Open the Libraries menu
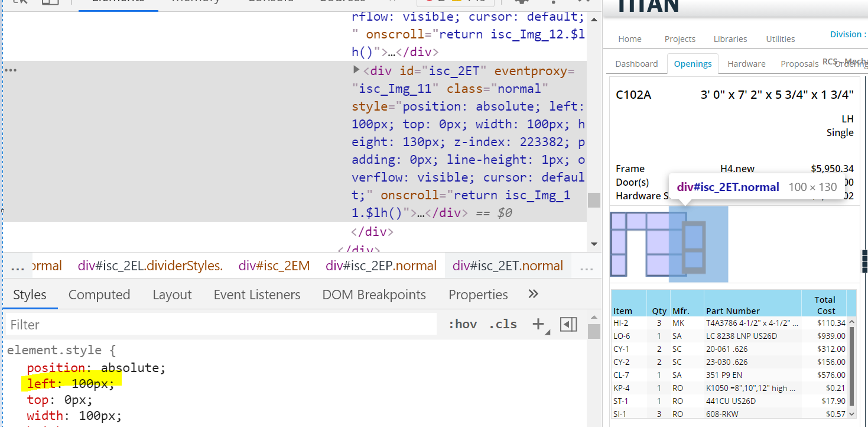Image resolution: width=868 pixels, height=427 pixels. coord(730,39)
